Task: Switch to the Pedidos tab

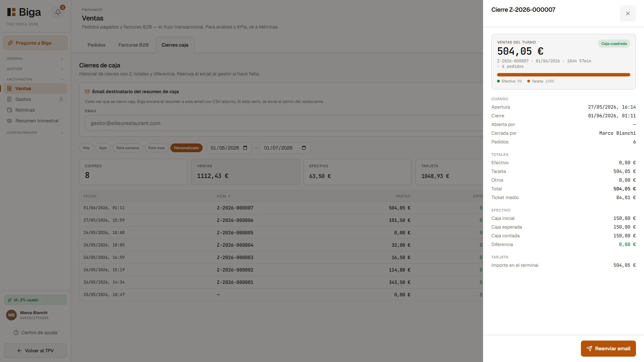Action: click(x=97, y=45)
